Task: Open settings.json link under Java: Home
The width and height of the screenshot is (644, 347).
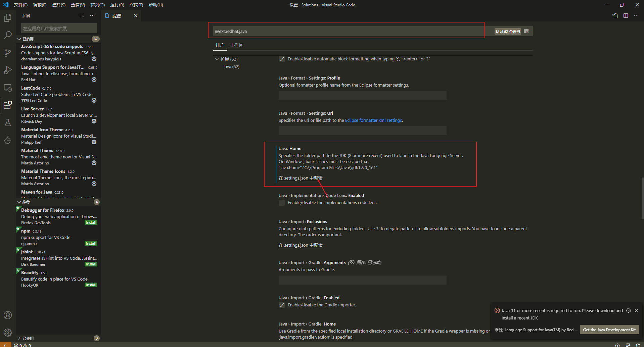Action: click(300, 178)
